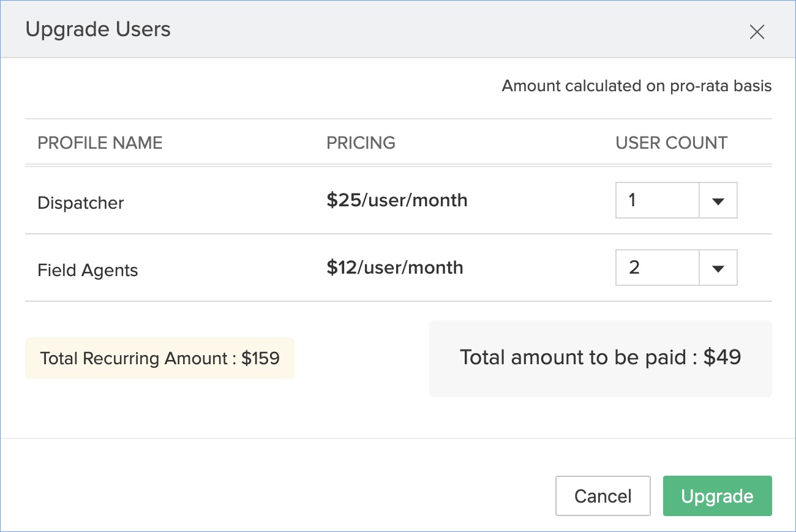Open the Dispatcher user count dropdown arrow
Screen dimensions: 796x532
[718, 200]
